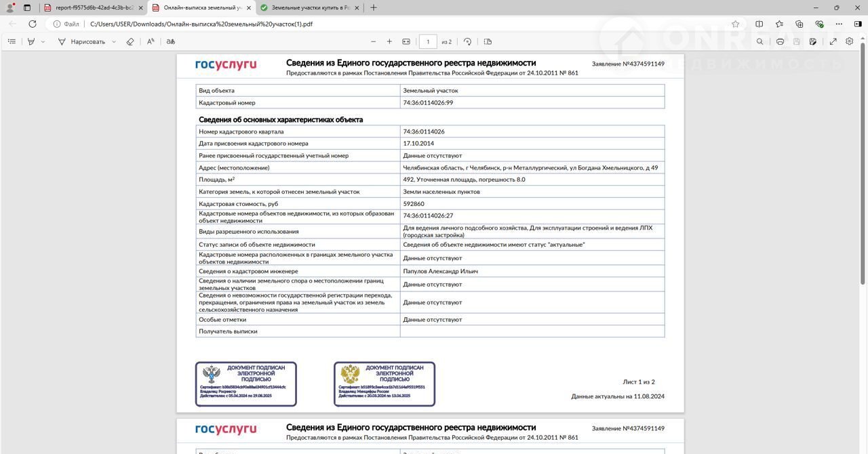Open the browser tab actions menu
This screenshot has width=868, height=454.
pyautogui.click(x=27, y=7)
